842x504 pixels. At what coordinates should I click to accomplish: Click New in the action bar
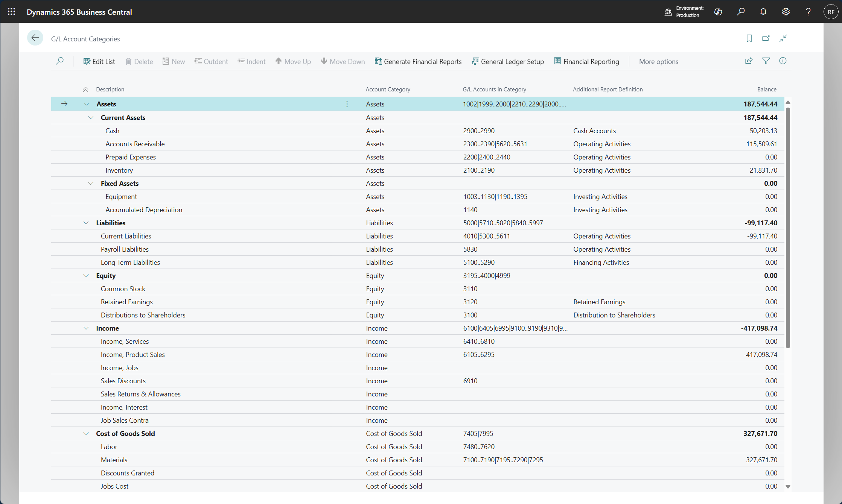pyautogui.click(x=174, y=61)
